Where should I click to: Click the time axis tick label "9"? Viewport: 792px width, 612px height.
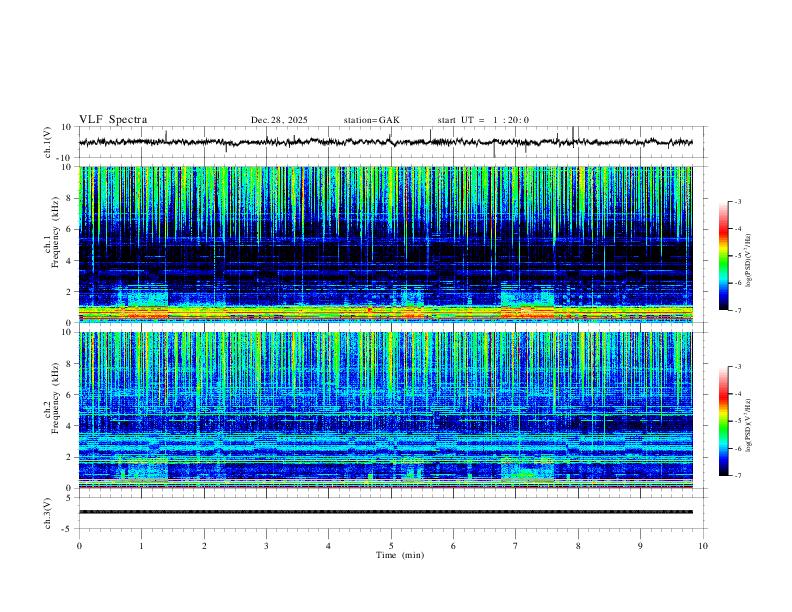point(640,546)
